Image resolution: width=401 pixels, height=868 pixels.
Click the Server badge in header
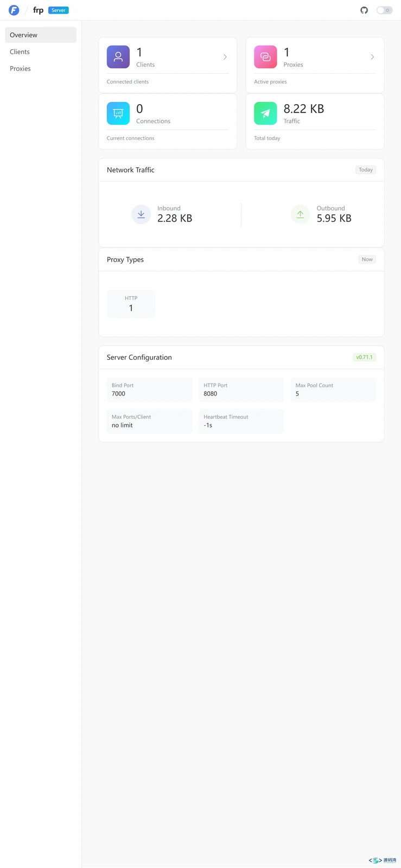[59, 10]
